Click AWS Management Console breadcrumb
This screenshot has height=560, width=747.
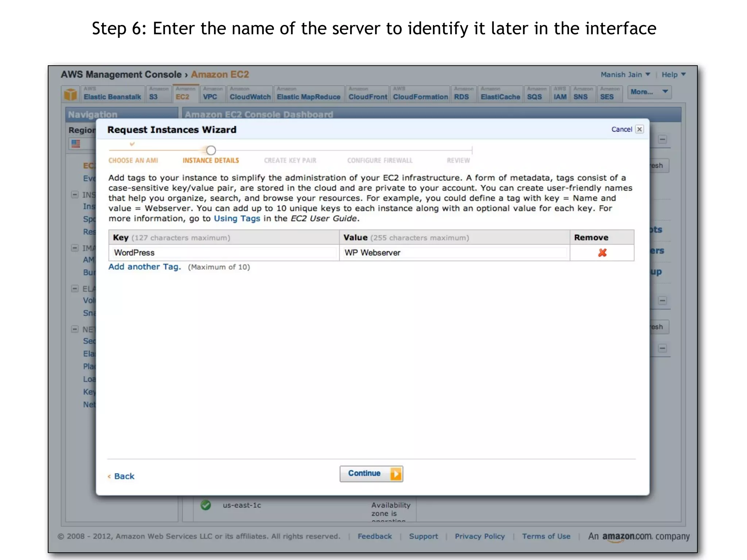pyautogui.click(x=121, y=74)
